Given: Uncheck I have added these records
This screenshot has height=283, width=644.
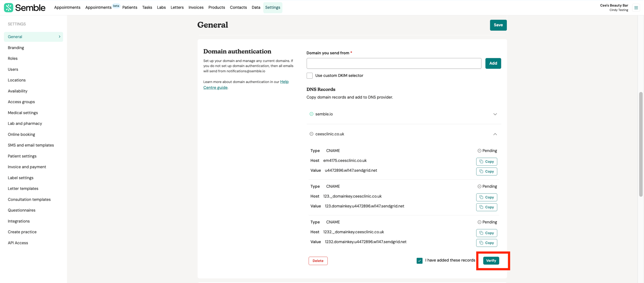Looking at the screenshot, I should click(419, 261).
